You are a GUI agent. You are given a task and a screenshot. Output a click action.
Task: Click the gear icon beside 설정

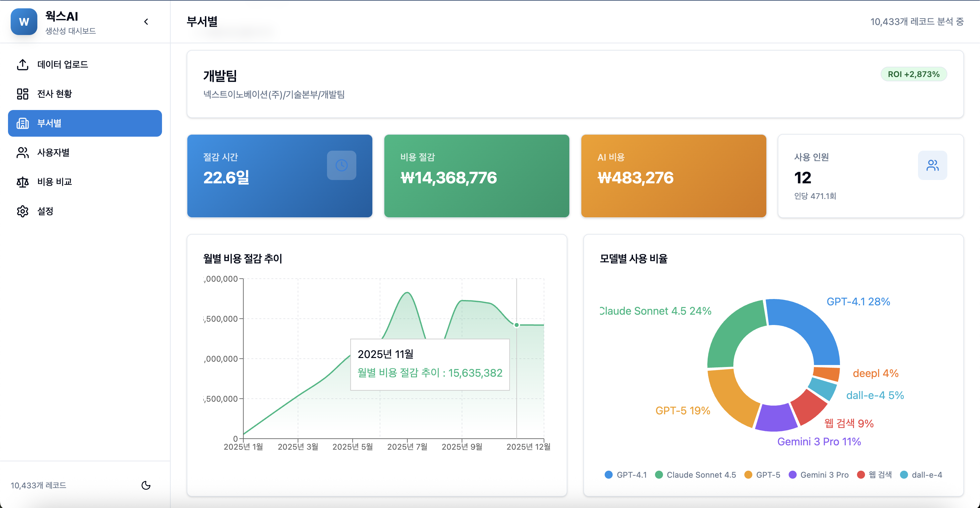(22, 211)
